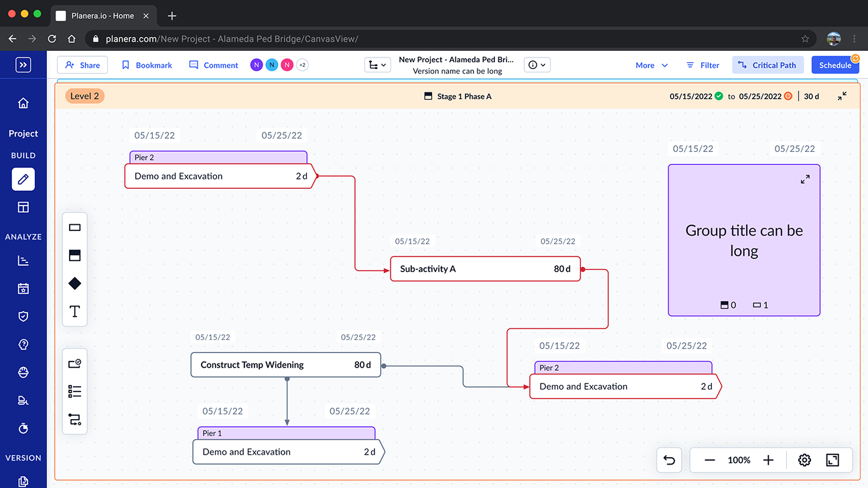The width and height of the screenshot is (868, 488).
Task: Show the +2 additional collaborators
Action: pos(302,65)
